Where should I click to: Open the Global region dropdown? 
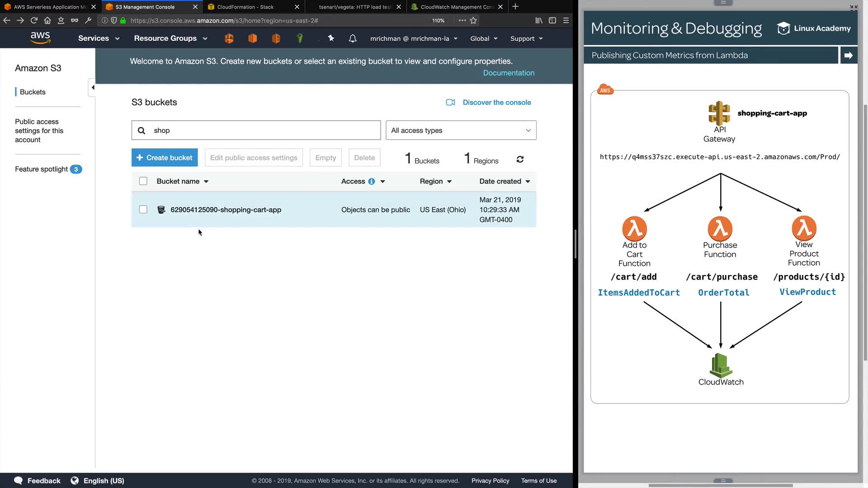[x=484, y=38]
